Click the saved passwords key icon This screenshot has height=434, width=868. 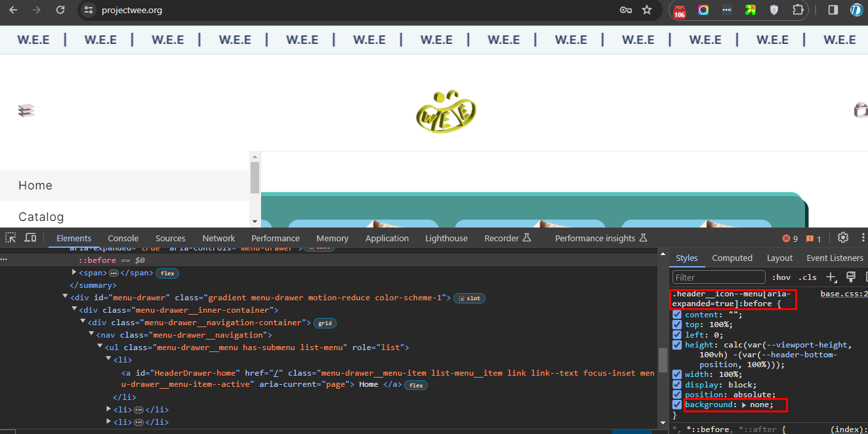pyautogui.click(x=626, y=10)
